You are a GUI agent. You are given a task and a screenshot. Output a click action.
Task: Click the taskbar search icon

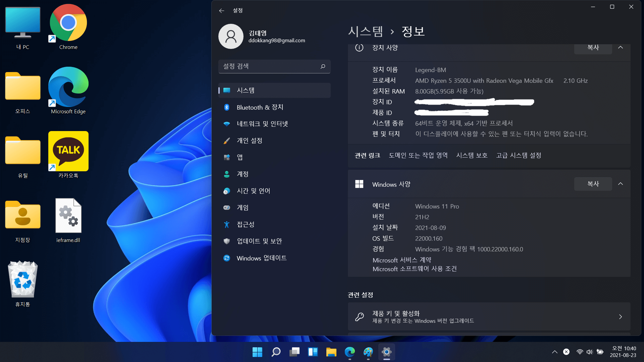276,352
